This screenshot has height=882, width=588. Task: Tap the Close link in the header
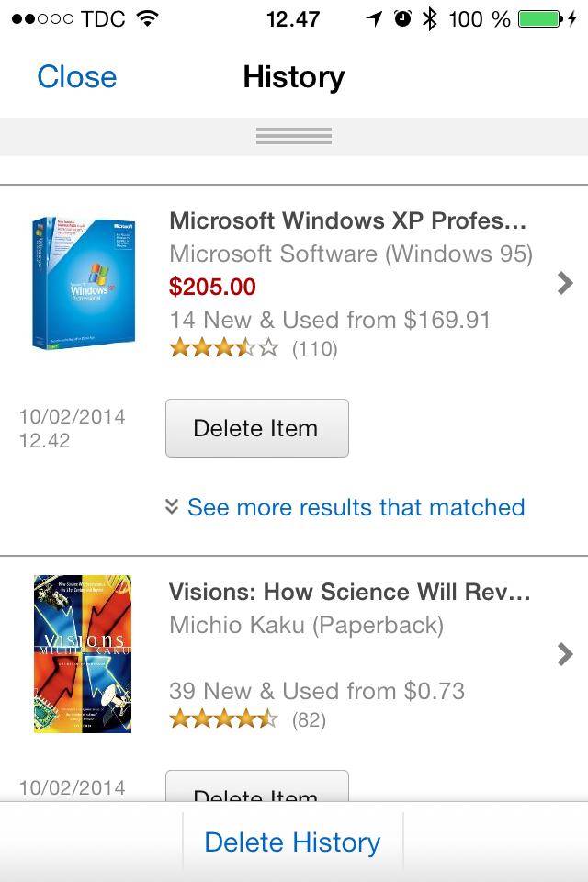point(77,77)
